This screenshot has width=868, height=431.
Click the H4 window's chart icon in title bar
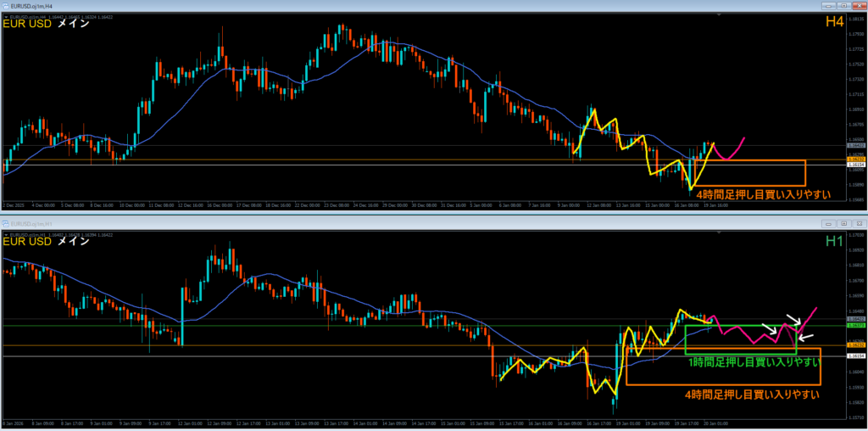tap(5, 7)
